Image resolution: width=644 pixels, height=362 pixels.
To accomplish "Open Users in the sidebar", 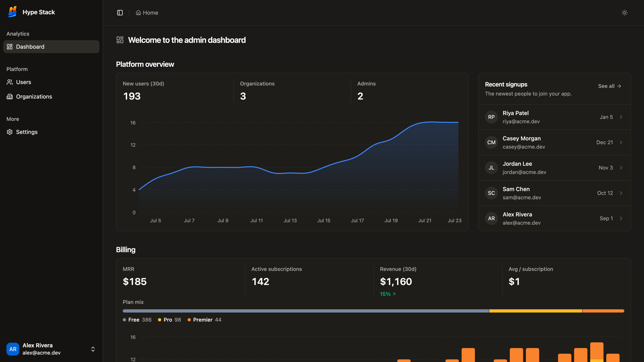I will (x=51, y=82).
